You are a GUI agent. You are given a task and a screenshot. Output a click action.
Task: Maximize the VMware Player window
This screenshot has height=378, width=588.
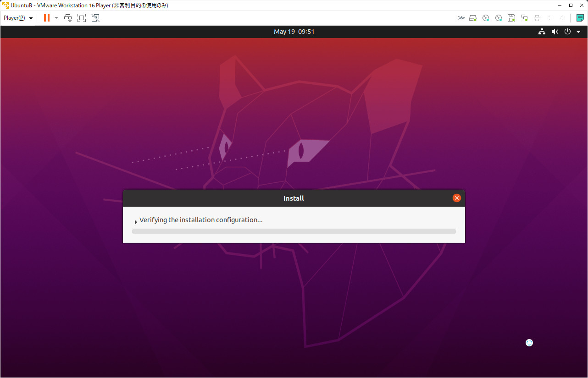pyautogui.click(x=571, y=5)
